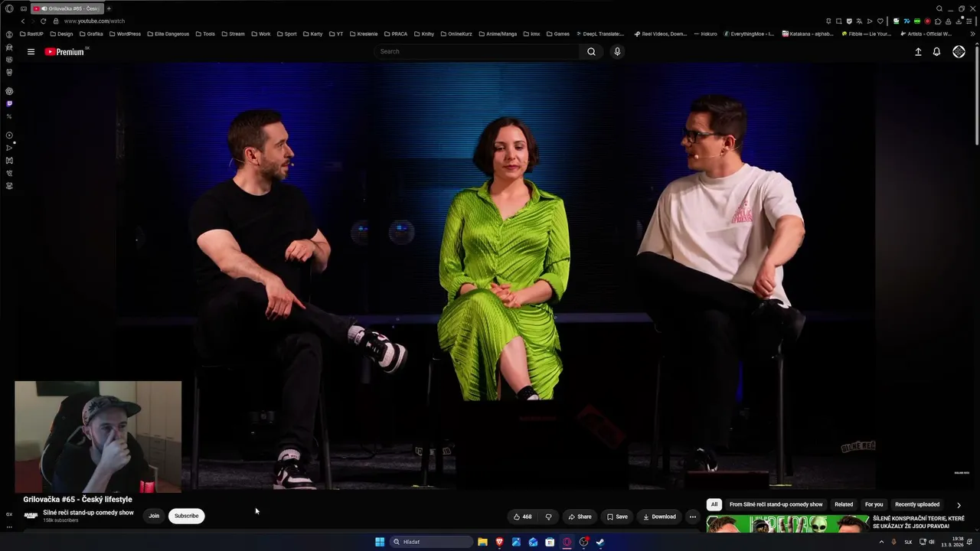Open the Stream bookmarks folder
The height and width of the screenshot is (551, 980).
233,34
